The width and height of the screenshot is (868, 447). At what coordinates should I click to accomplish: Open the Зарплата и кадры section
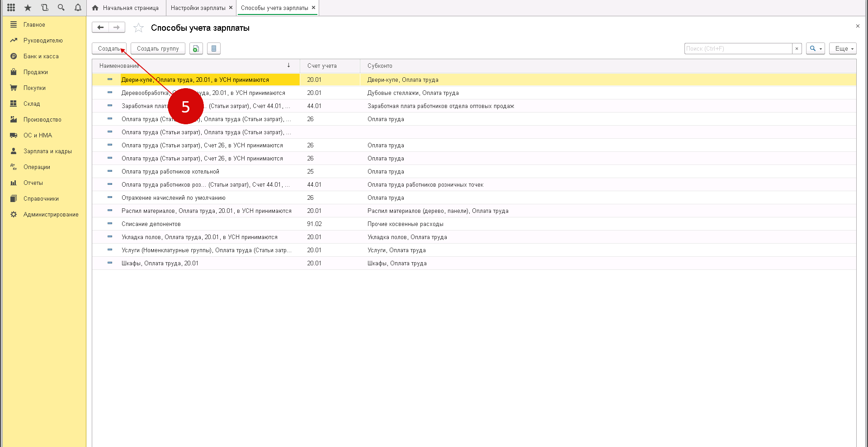click(x=47, y=151)
